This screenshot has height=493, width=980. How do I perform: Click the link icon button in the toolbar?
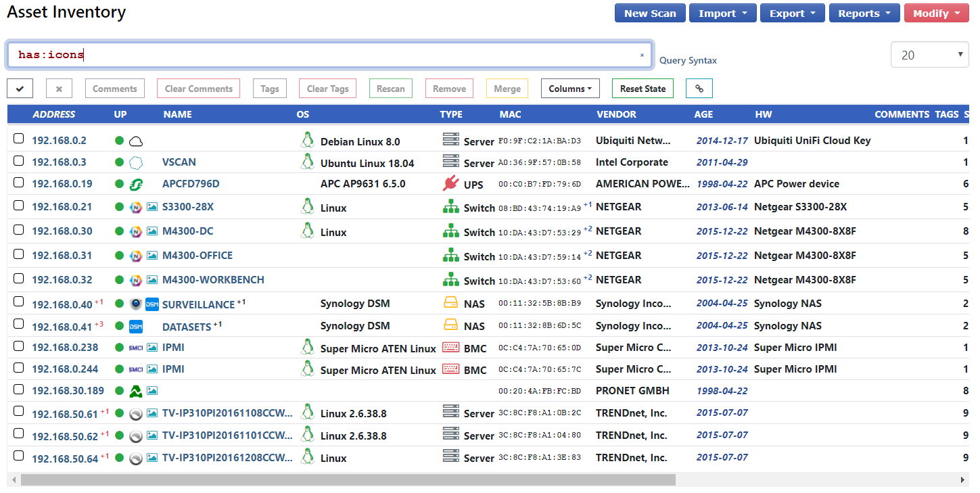click(699, 89)
